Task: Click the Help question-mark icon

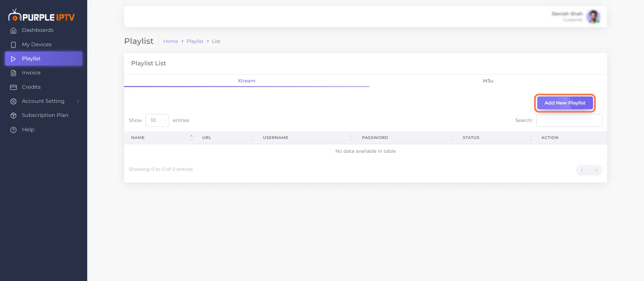Action: (x=13, y=130)
